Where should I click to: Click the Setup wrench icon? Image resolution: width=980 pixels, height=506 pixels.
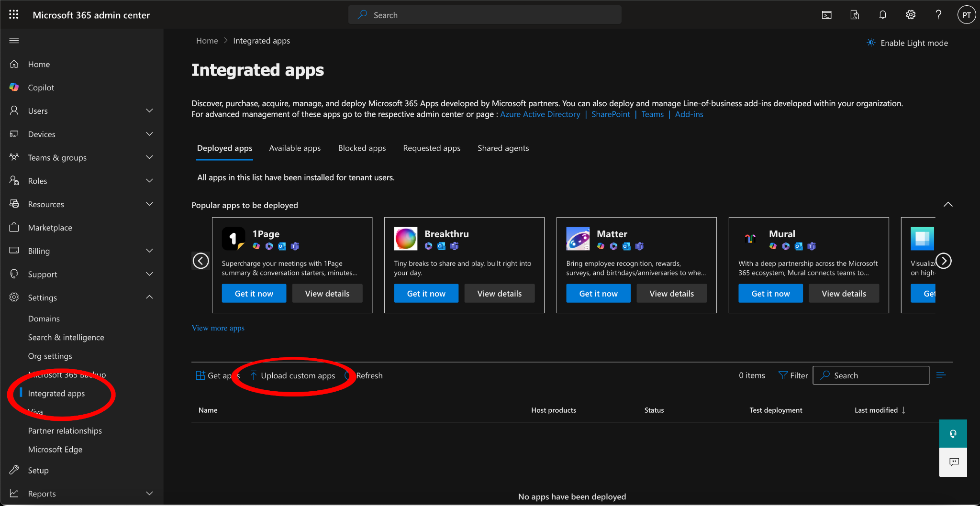point(14,470)
